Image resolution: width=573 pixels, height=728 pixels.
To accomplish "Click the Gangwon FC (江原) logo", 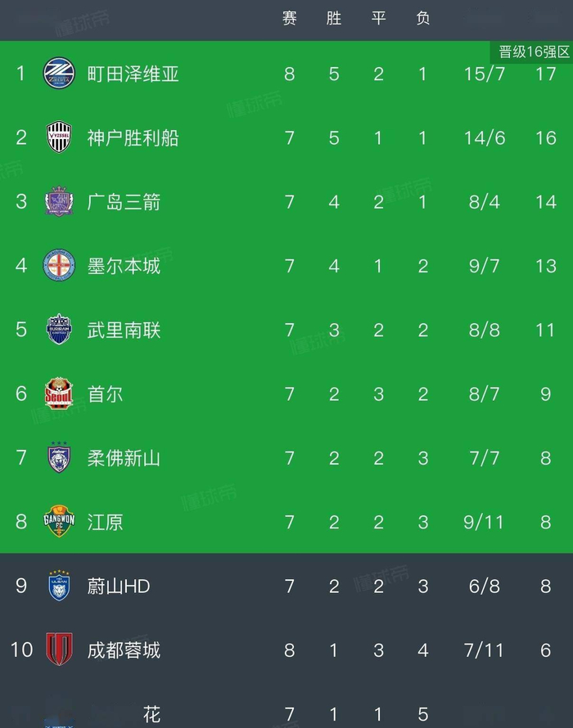I will point(59,521).
